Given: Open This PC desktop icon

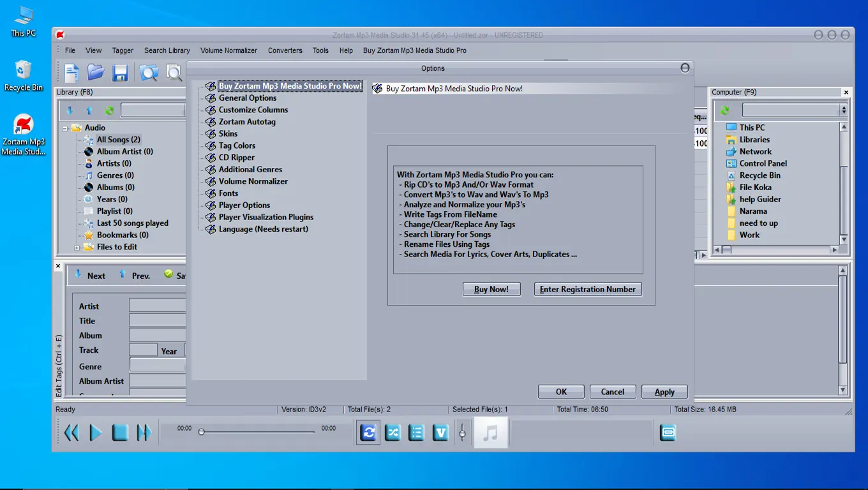Looking at the screenshot, I should (x=24, y=22).
